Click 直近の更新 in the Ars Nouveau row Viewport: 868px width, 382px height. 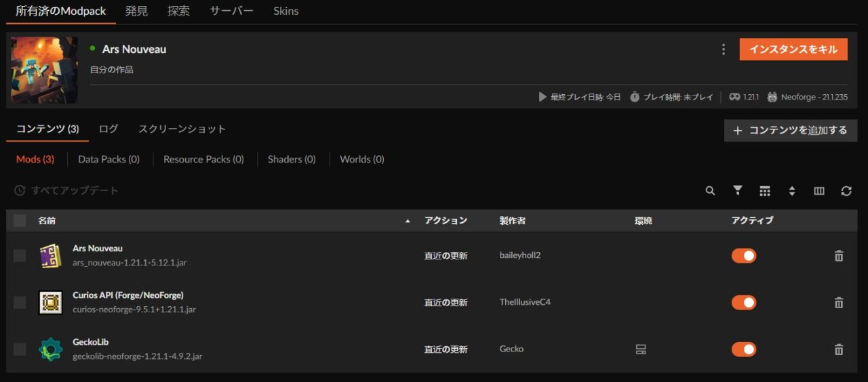pyautogui.click(x=446, y=255)
